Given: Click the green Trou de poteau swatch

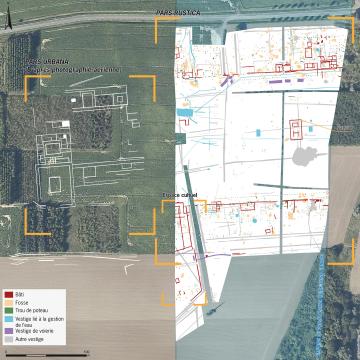Looking at the screenshot, I should tap(9, 311).
